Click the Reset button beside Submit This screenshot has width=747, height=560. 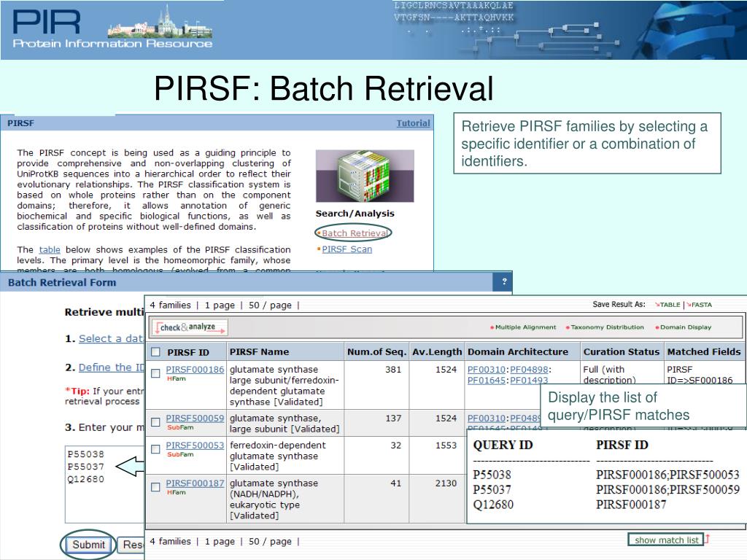pyautogui.click(x=131, y=545)
